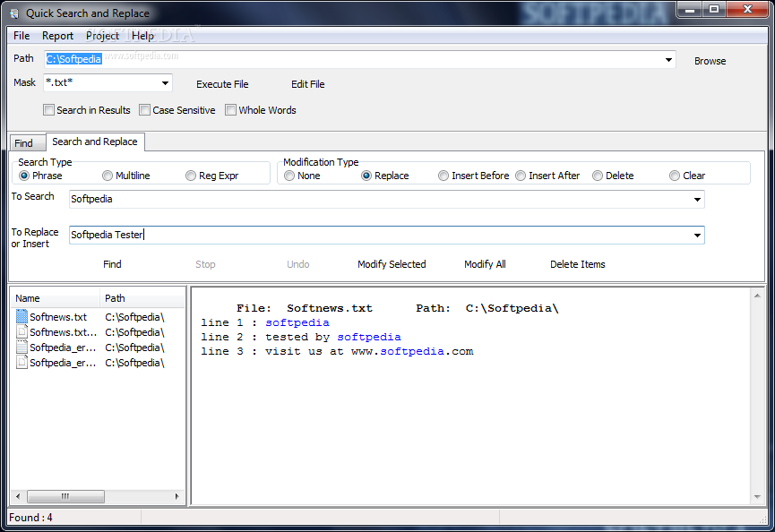Click the Find button below the replace field
The width and height of the screenshot is (775, 532).
(x=112, y=264)
